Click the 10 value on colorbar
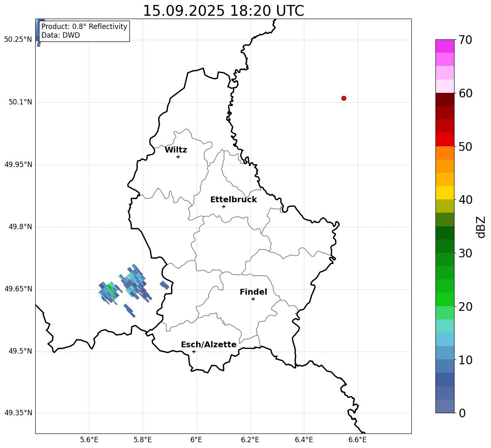This screenshot has width=491, height=448. tap(465, 360)
